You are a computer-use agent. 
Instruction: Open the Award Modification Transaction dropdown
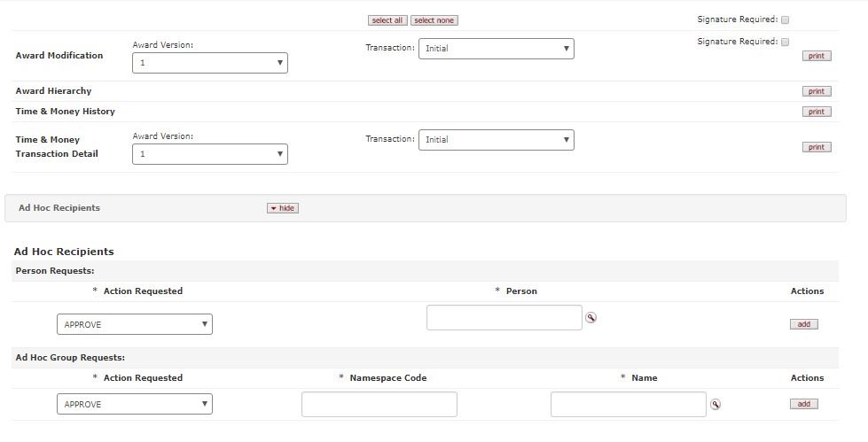click(496, 49)
